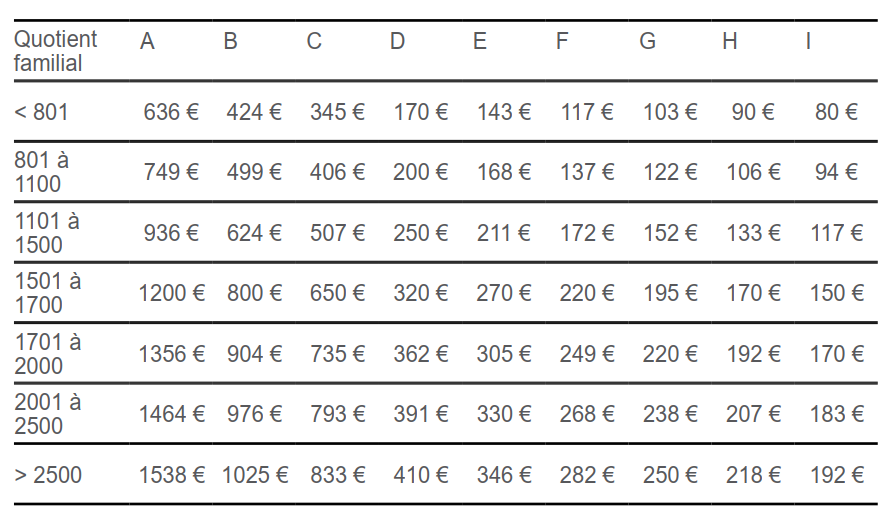Select column header A
Screen dimensions: 895x522
148,42
